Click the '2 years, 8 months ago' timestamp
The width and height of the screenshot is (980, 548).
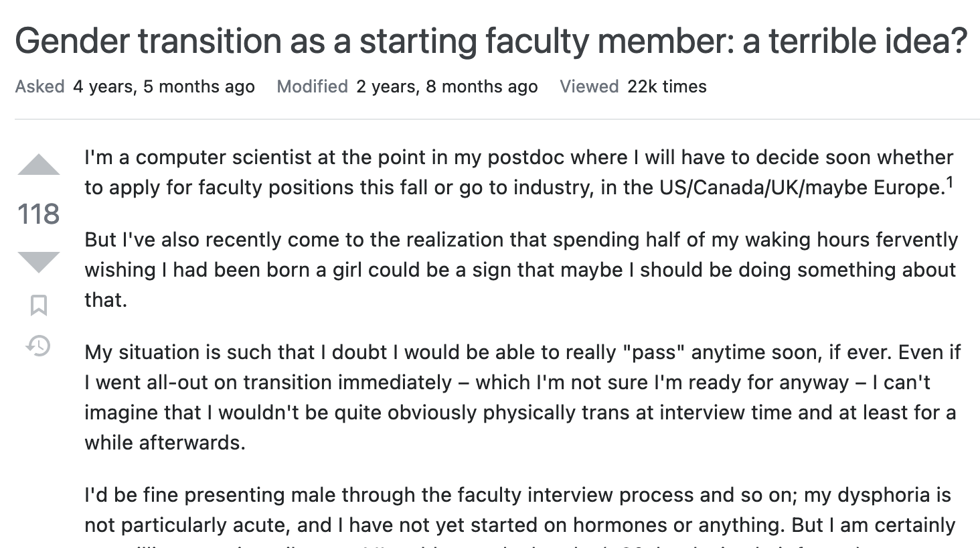point(447,86)
